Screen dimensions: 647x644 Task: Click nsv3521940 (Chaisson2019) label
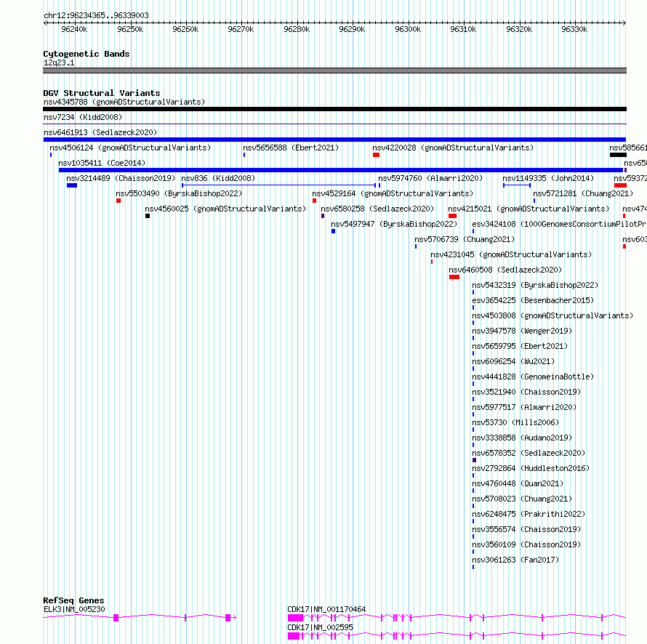[x=526, y=392]
